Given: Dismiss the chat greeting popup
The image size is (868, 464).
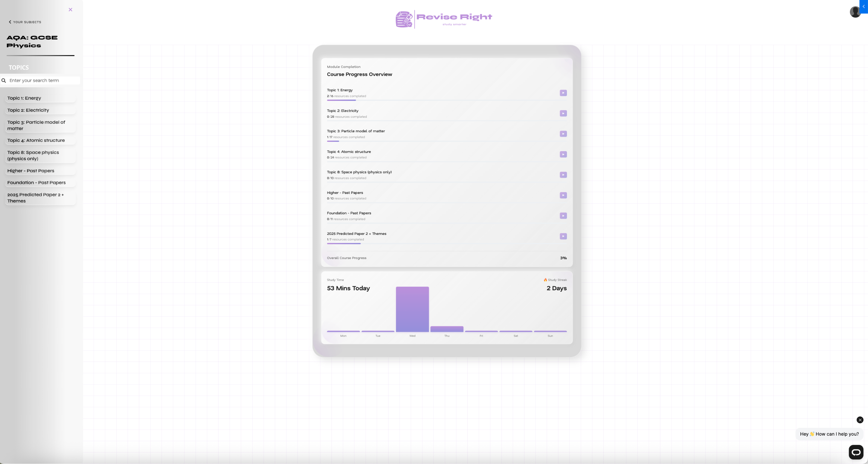Looking at the screenshot, I should coord(860,420).
